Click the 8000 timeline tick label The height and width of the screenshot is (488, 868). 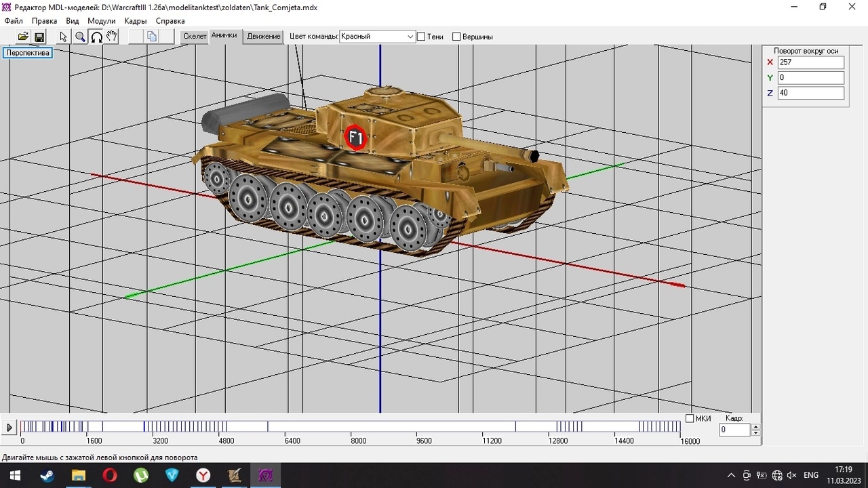(x=358, y=441)
